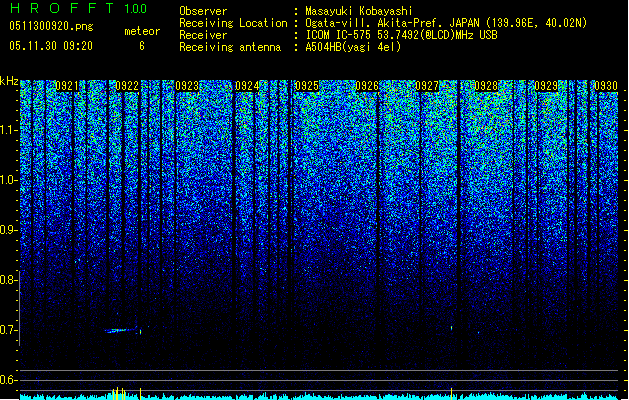
Task: Click the 0929 time marker
Action: click(546, 86)
